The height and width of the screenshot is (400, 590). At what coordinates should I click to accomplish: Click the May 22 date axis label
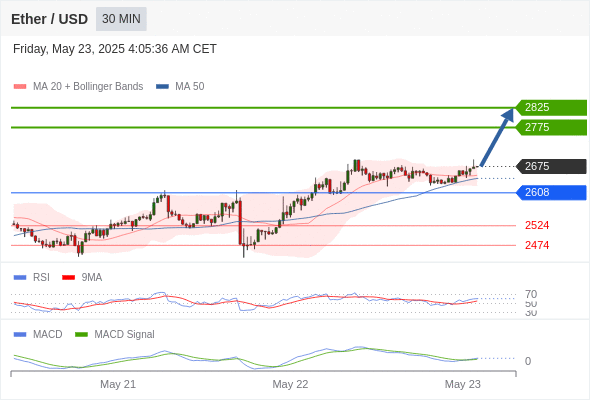click(x=290, y=384)
